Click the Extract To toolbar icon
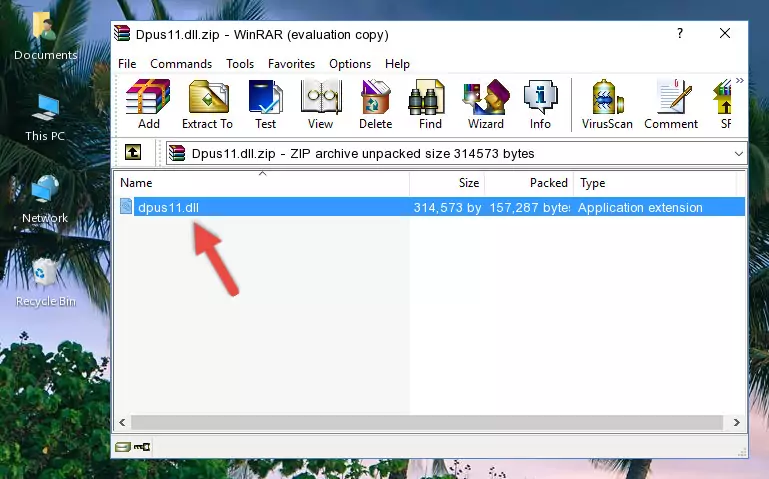 tap(207, 104)
